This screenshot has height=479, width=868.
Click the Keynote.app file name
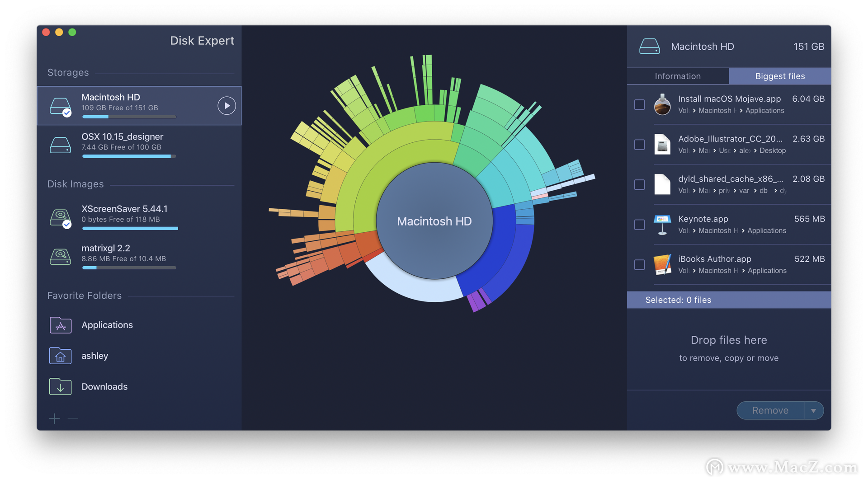tap(703, 219)
